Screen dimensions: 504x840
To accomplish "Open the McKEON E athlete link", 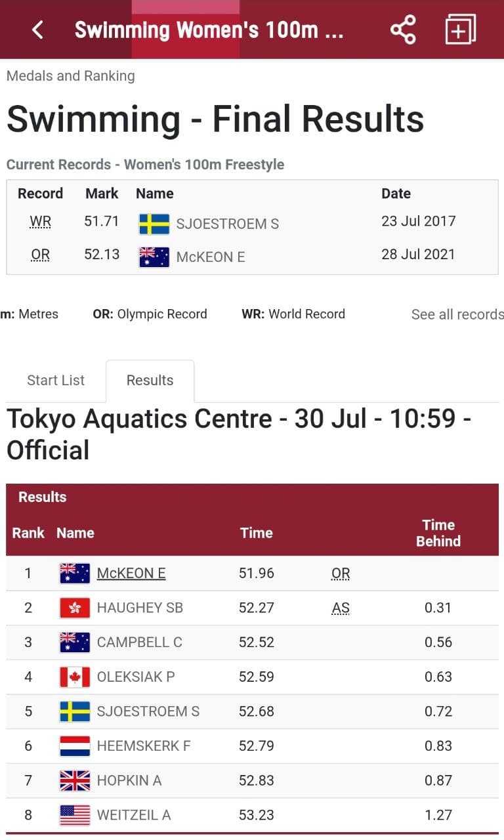I will [131, 573].
